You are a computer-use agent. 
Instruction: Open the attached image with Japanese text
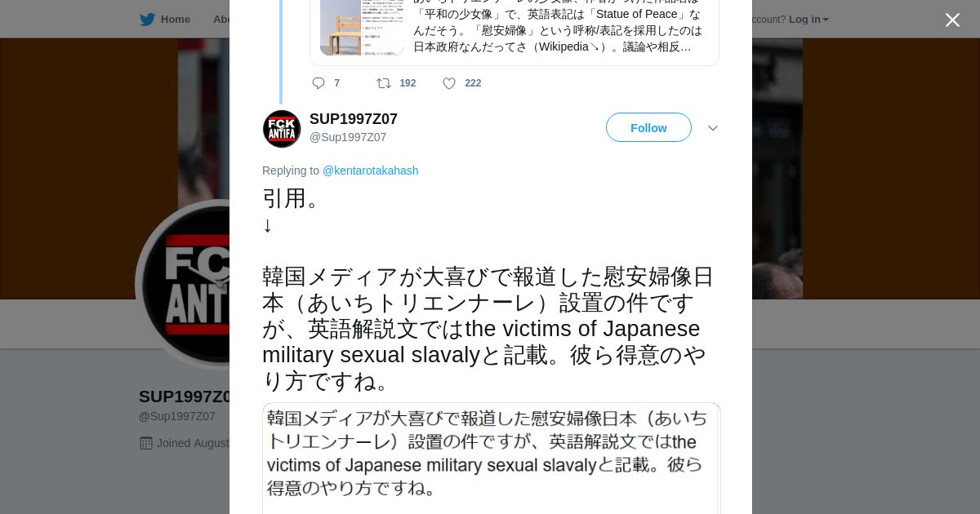click(491, 458)
